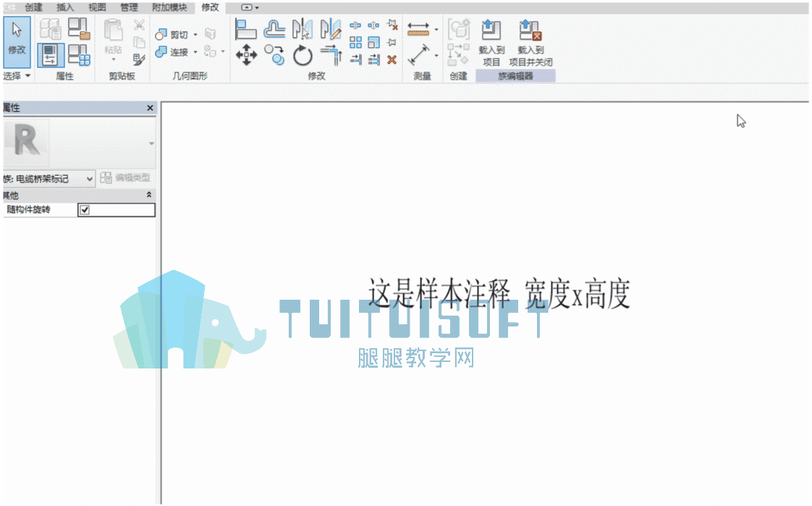Screen dimensions: 812x506
Task: Select the Copy tool with two circles
Action: click(x=274, y=55)
